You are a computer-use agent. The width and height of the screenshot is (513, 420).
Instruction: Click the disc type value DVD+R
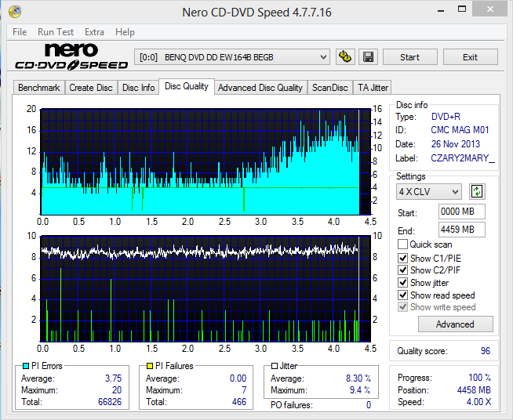click(x=446, y=116)
